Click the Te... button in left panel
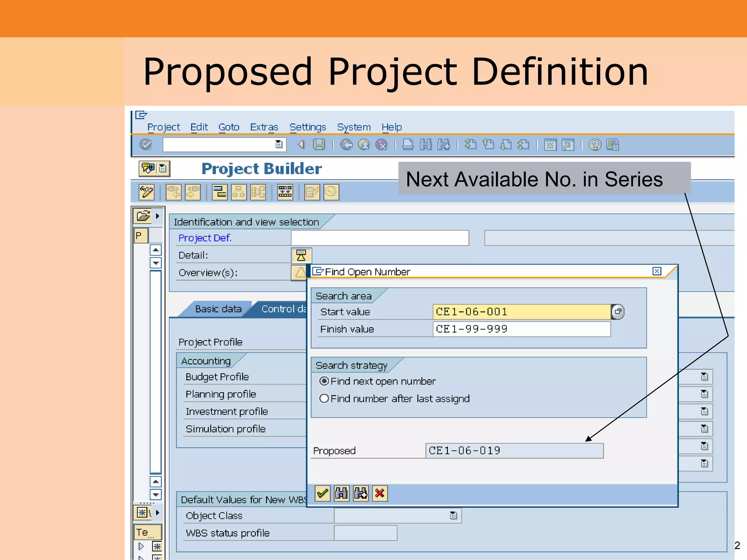 (x=148, y=533)
